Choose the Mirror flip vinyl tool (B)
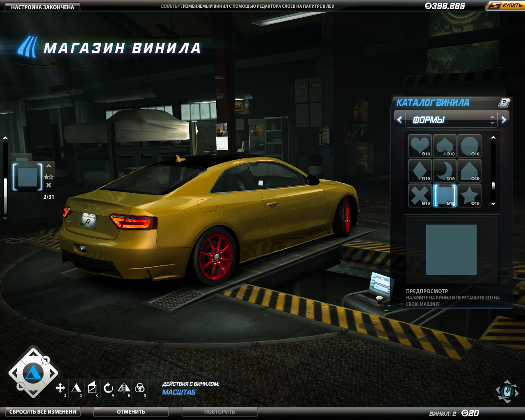Viewport: 525px width, 420px height. pos(124,388)
